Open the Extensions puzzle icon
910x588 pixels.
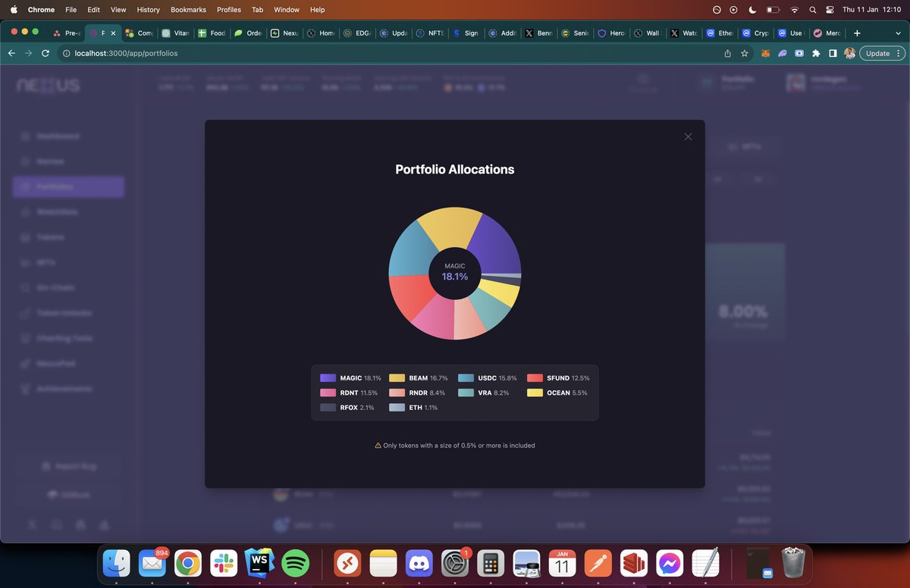click(816, 54)
